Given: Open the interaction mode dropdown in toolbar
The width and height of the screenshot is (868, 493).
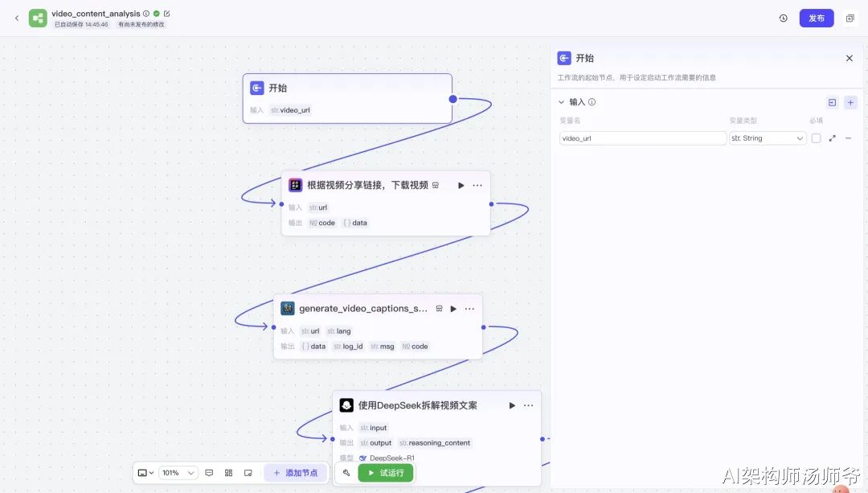Looking at the screenshot, I should point(145,473).
